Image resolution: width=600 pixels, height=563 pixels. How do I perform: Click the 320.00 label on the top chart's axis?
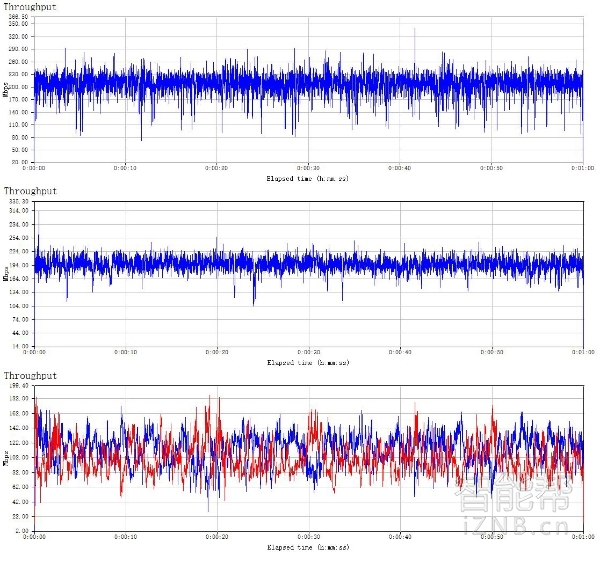pyautogui.click(x=18, y=36)
